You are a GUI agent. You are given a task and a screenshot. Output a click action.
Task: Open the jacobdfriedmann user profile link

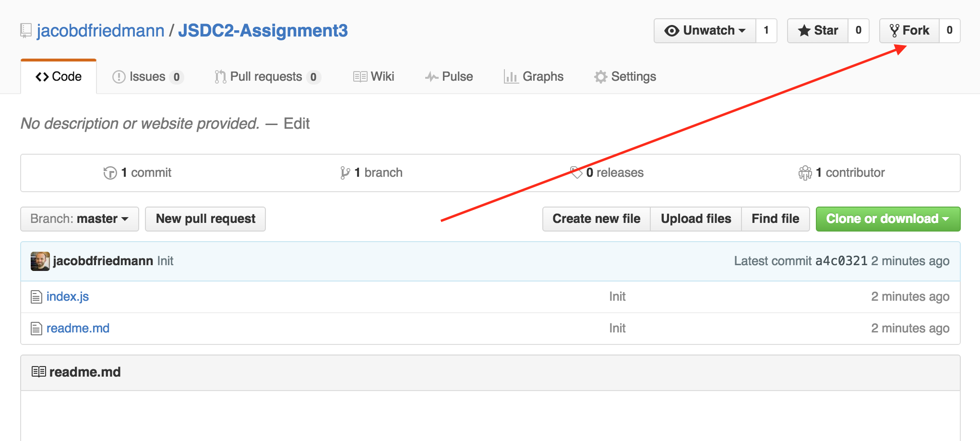click(100, 31)
